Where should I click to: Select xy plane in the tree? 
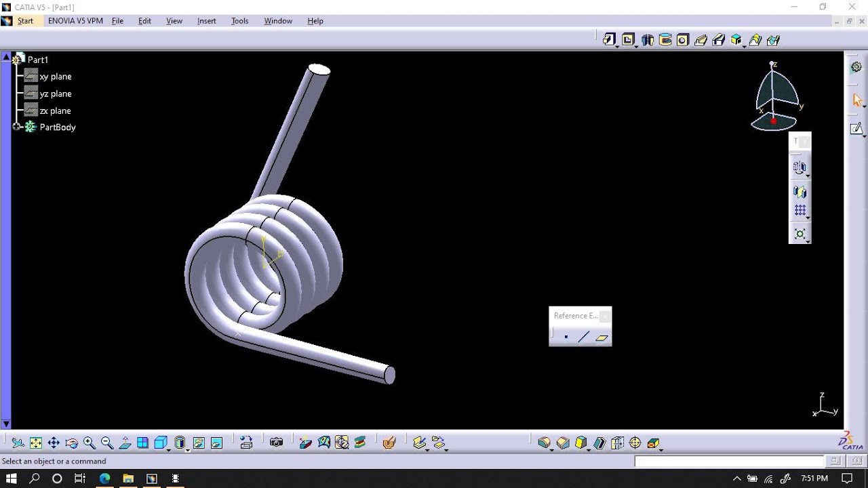pyautogui.click(x=56, y=77)
